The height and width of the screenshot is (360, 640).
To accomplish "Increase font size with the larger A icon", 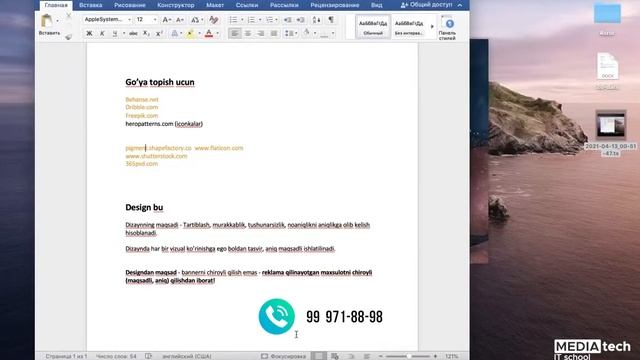I will (167, 20).
